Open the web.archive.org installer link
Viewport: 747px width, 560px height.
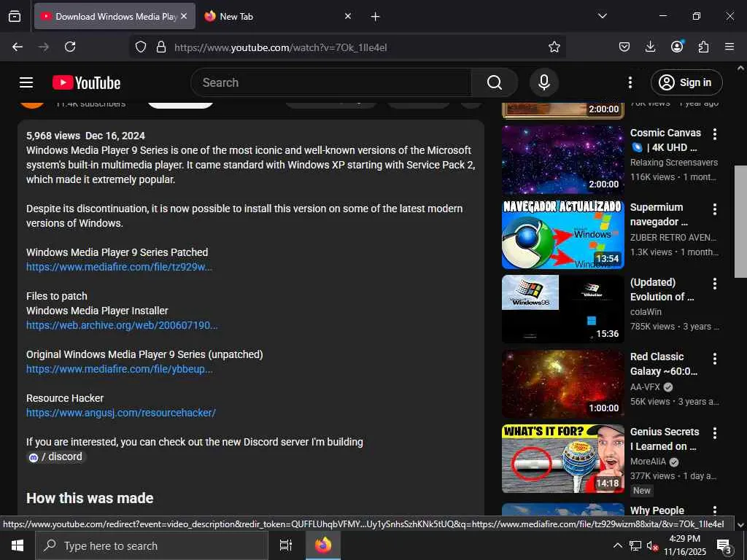[x=122, y=325]
